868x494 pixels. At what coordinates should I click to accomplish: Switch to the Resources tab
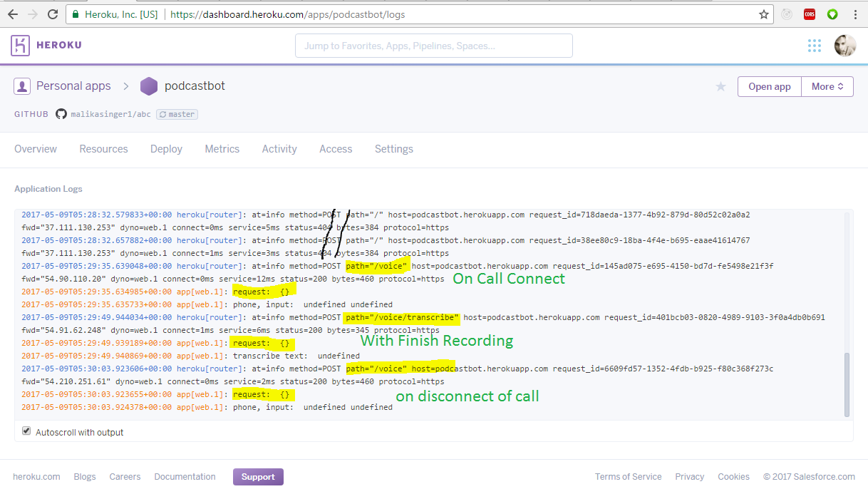pos(103,149)
